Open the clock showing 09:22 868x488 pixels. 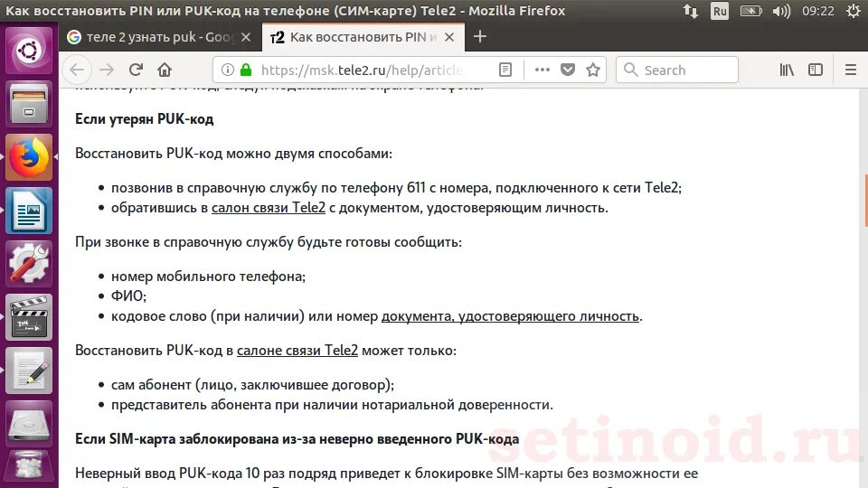tap(817, 11)
